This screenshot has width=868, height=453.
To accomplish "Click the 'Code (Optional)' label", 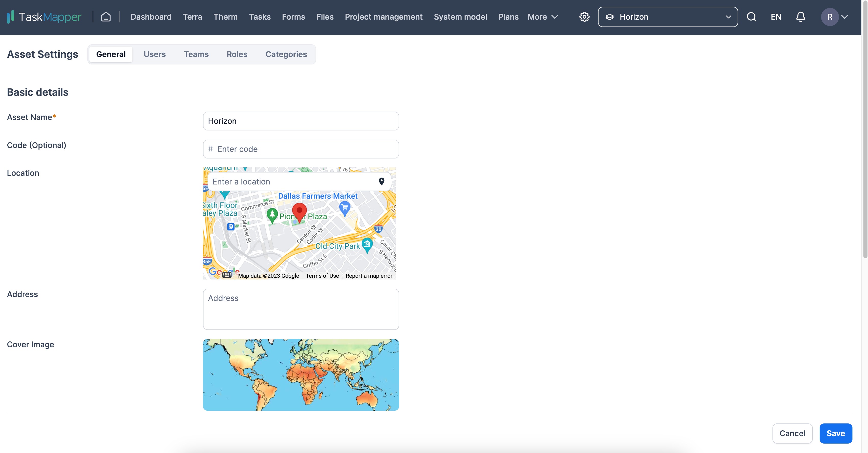I will pyautogui.click(x=36, y=145).
